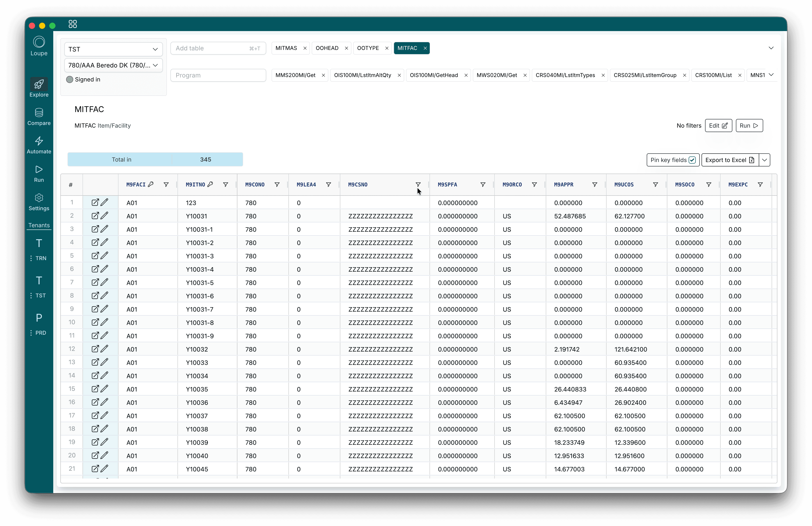812x526 pixels.
Task: Toggle the Pin key fields checkbox
Action: [x=692, y=160]
